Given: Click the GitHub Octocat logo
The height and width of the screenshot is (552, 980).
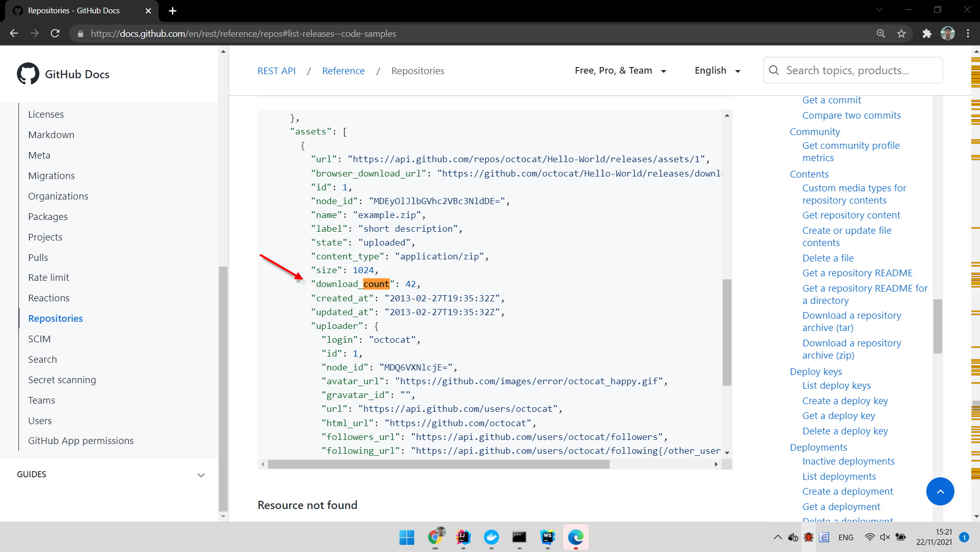Looking at the screenshot, I should click(28, 74).
